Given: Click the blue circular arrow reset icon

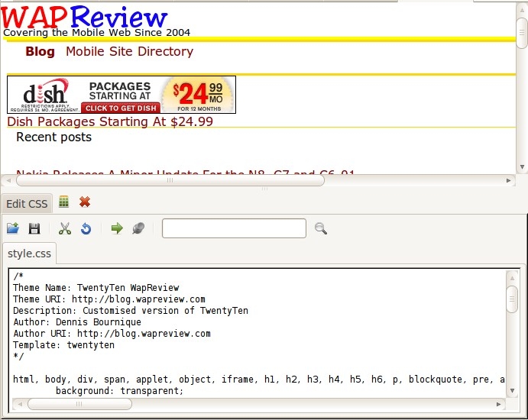Looking at the screenshot, I should coord(86,228).
